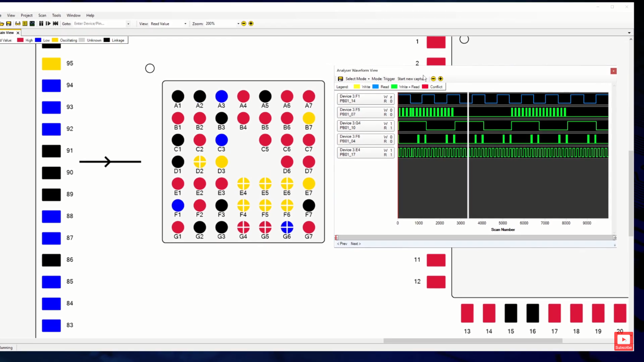This screenshot has width=644, height=362.
Task: Open the Help menu
Action: pyautogui.click(x=90, y=16)
